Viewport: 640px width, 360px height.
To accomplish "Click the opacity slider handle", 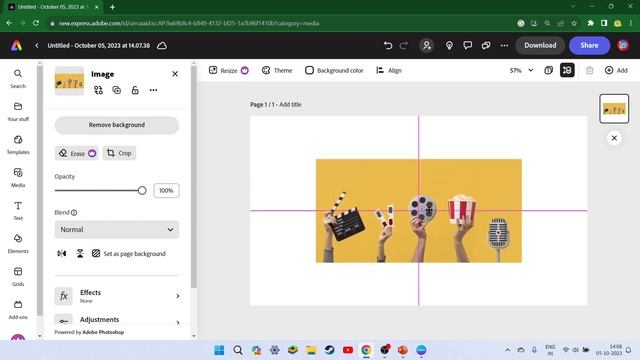I will point(142,190).
